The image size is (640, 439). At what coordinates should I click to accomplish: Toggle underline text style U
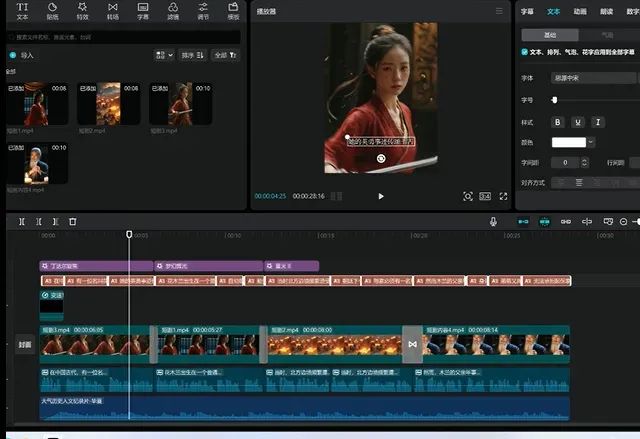tap(578, 122)
